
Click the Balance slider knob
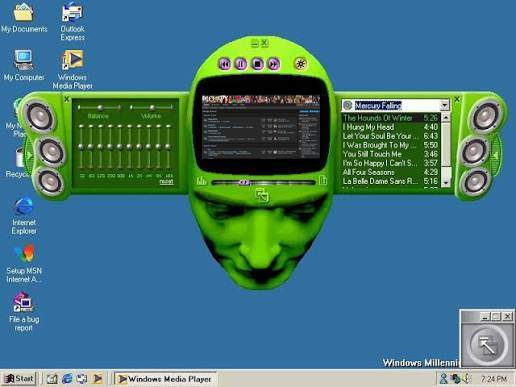tap(100, 107)
